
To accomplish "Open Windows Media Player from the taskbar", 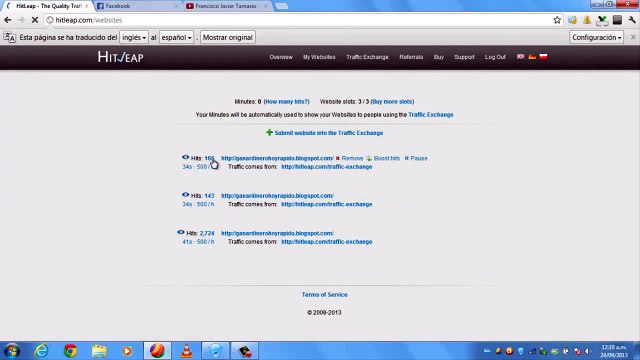I will tap(127, 351).
